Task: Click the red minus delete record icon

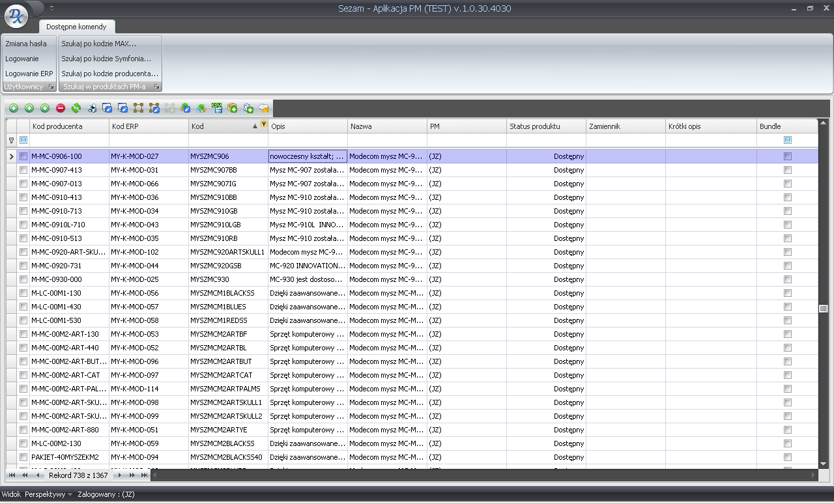Action: [61, 108]
